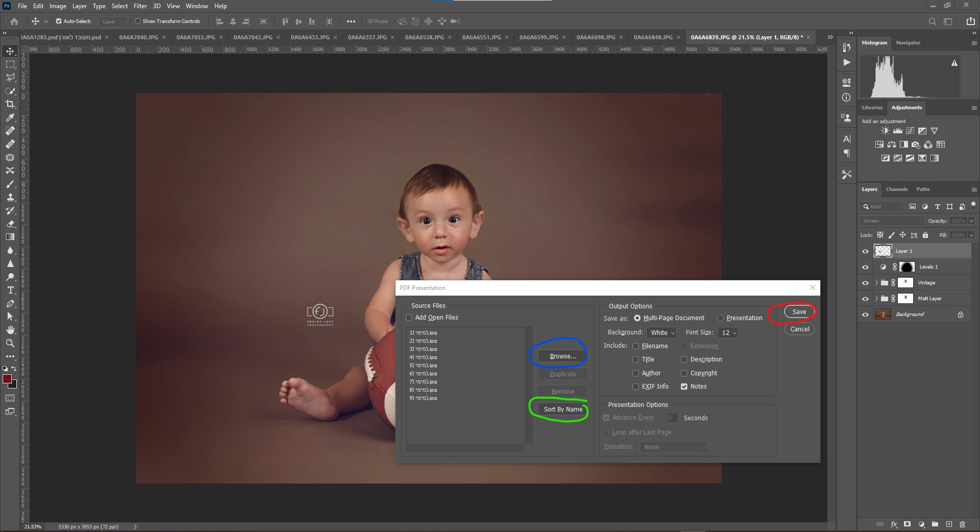The width and height of the screenshot is (980, 532).
Task: Uncheck the Notes checkbox
Action: pos(684,386)
